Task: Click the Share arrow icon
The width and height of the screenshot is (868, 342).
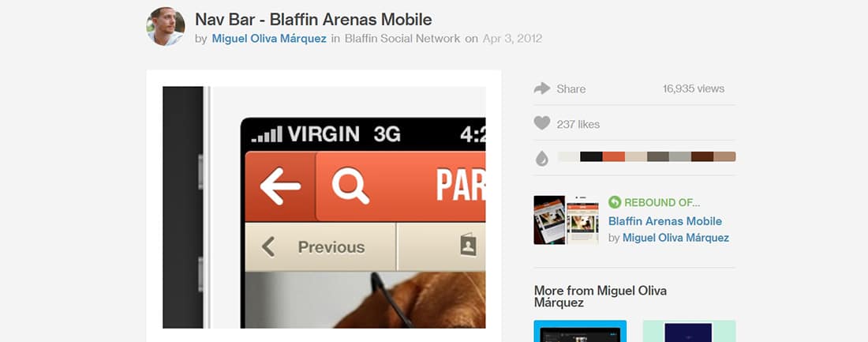Action: click(x=542, y=88)
